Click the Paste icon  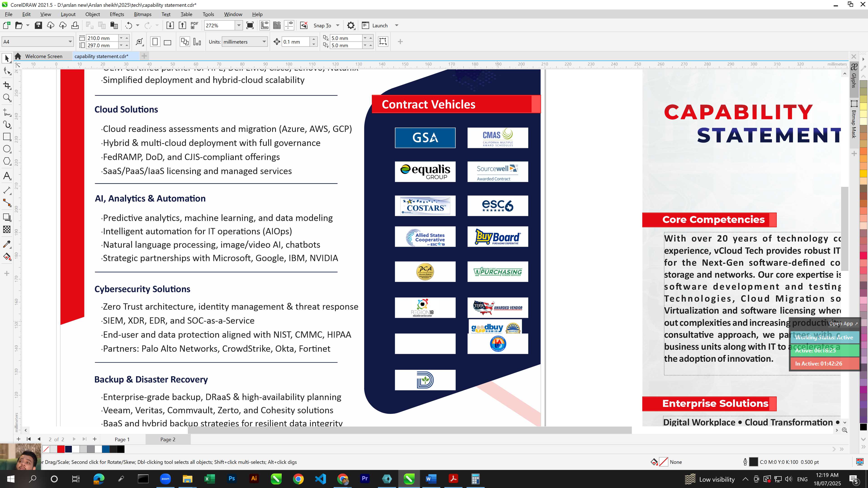(114, 25)
